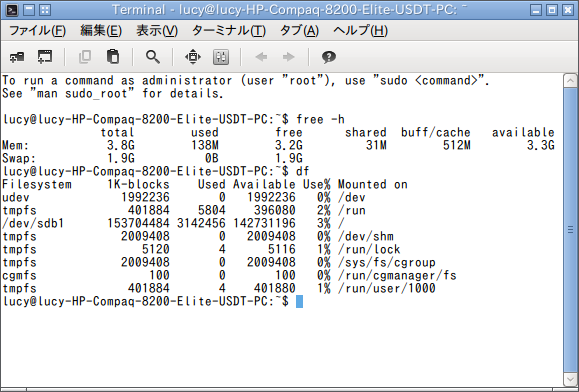
Task: Click the Previous tab arrow icon
Action: 261,57
